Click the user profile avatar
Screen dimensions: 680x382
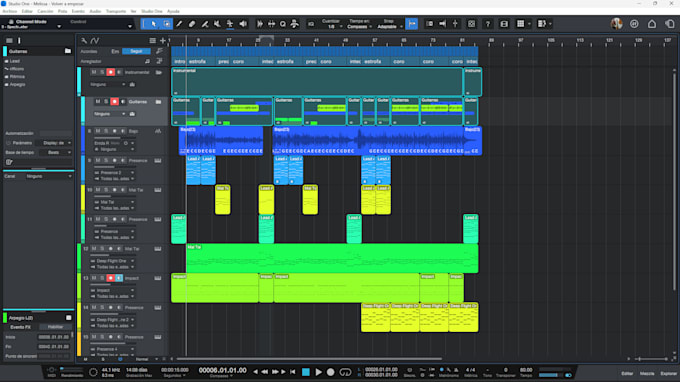616,24
